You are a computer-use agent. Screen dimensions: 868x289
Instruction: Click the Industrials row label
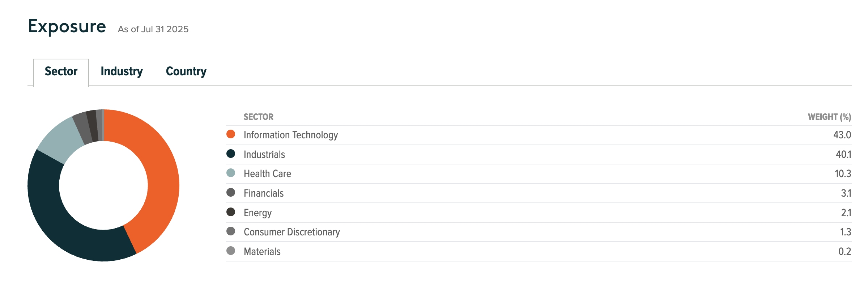pyautogui.click(x=264, y=155)
